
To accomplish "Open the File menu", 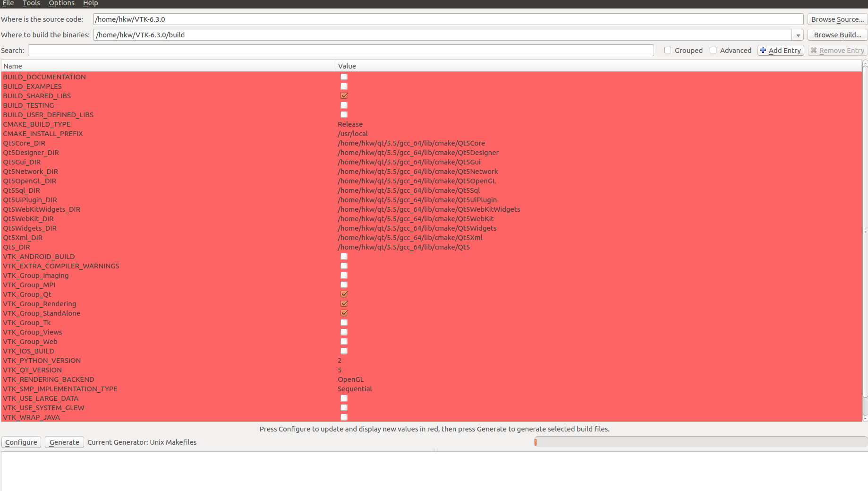I will pos(8,3).
